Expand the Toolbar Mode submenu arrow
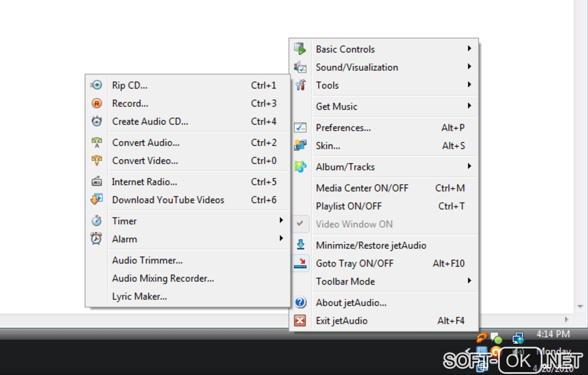 click(x=469, y=281)
